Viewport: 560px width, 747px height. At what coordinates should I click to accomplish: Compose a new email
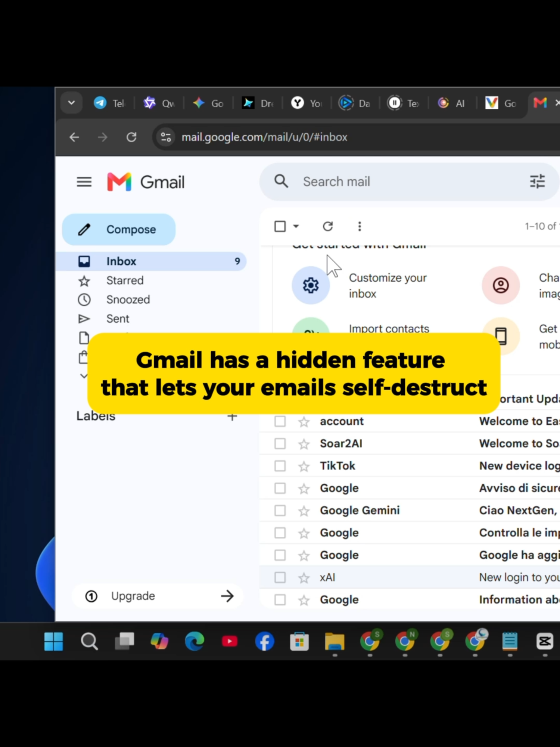[119, 229]
